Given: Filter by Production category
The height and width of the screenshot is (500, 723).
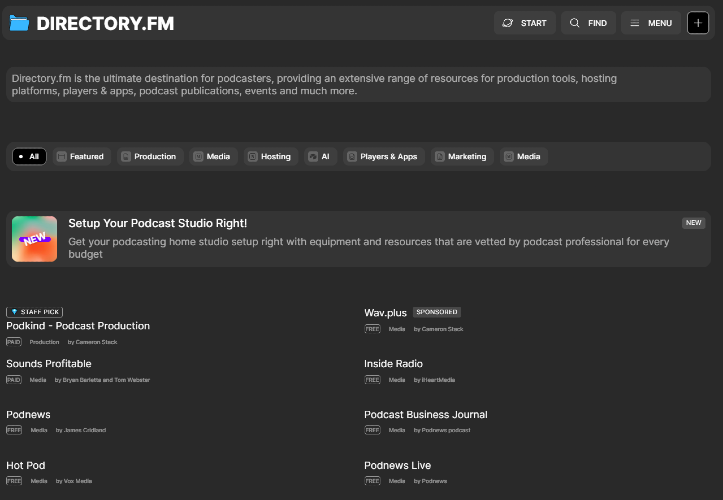Looking at the screenshot, I should (150, 156).
